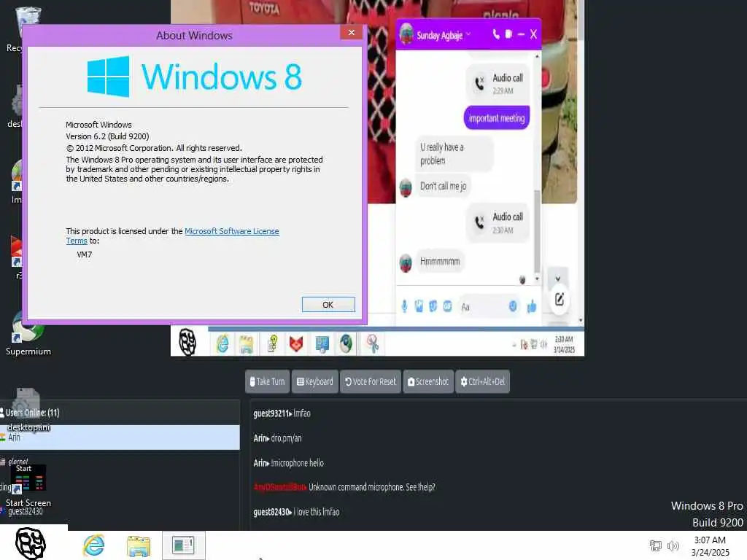Click the 'guest93211 lmfao' chat line
747x560 pixels.
point(282,413)
